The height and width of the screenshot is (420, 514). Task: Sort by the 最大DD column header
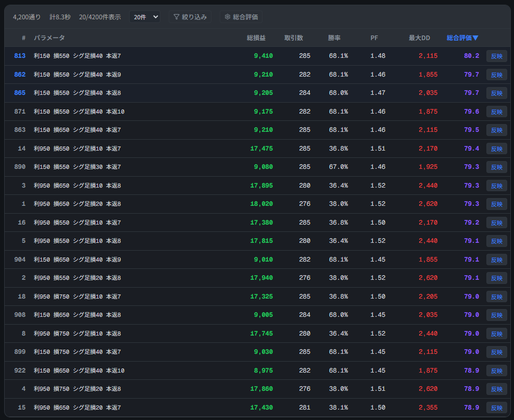click(419, 38)
